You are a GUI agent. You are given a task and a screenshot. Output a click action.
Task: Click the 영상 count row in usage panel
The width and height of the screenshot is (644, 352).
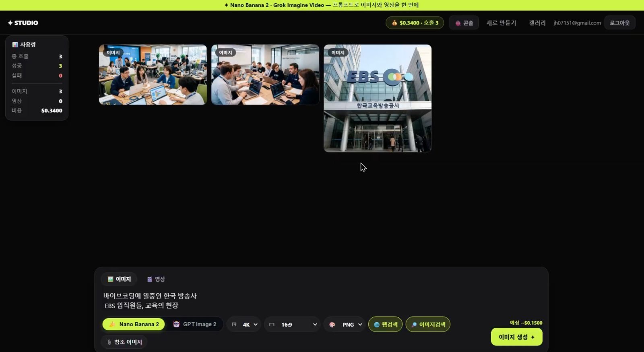pos(37,101)
